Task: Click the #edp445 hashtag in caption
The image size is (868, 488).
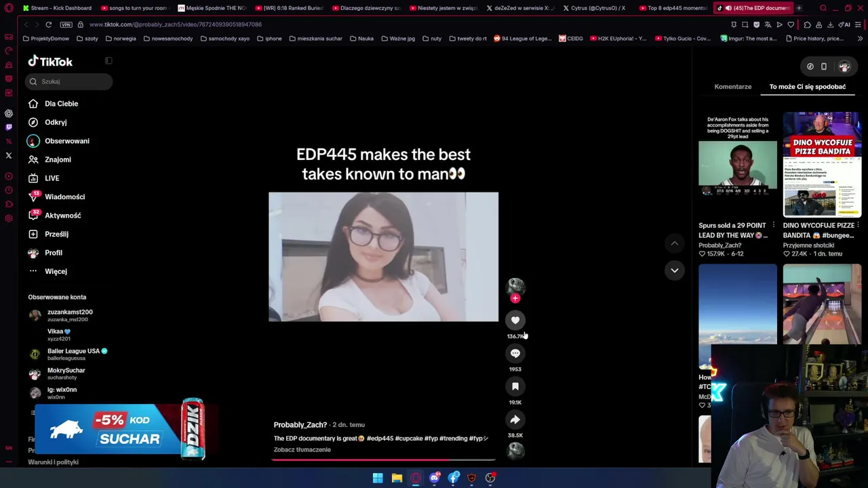Action: [x=380, y=439]
